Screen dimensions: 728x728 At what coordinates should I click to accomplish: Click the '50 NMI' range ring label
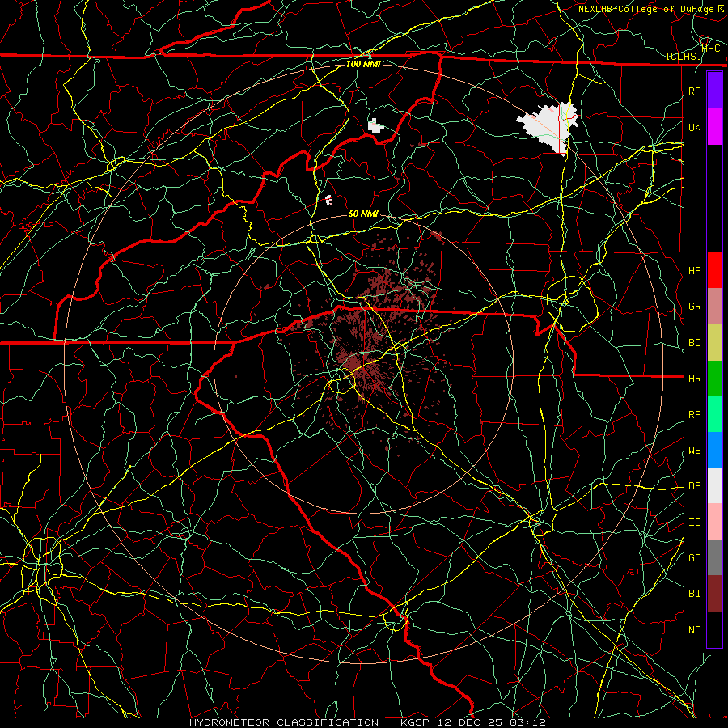pyautogui.click(x=363, y=214)
